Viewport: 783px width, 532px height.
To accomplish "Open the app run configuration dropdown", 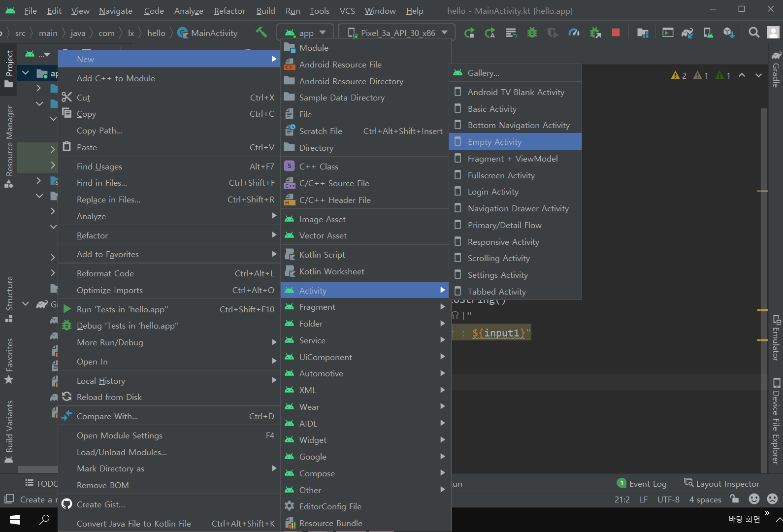I will 305,33.
